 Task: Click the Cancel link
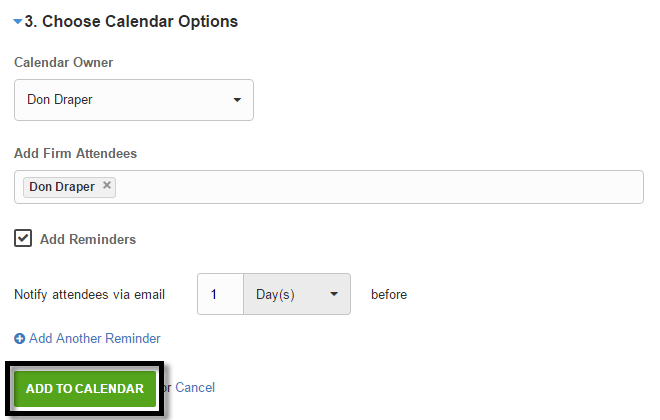pyautogui.click(x=195, y=388)
